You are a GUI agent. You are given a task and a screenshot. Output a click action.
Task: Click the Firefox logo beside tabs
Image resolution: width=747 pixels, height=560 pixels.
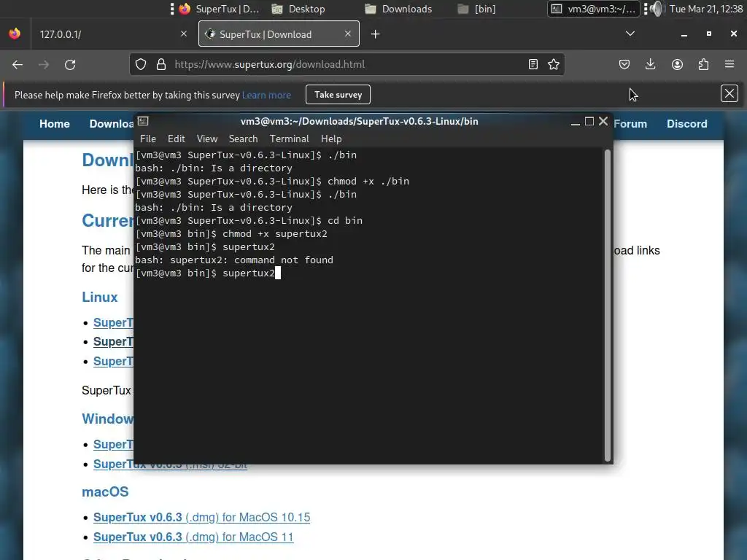15,34
